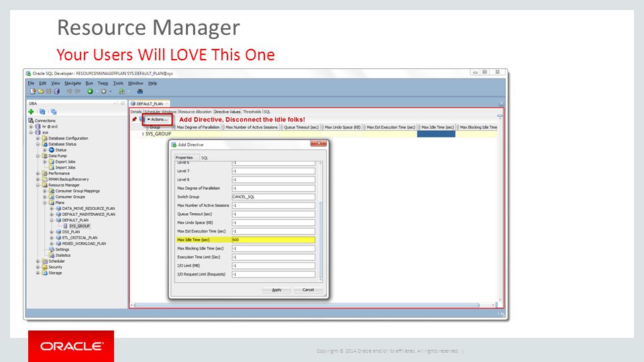
Task: Expand the DATA_MOVE_RESOURCE_PLAN node
Action: pos(52,208)
